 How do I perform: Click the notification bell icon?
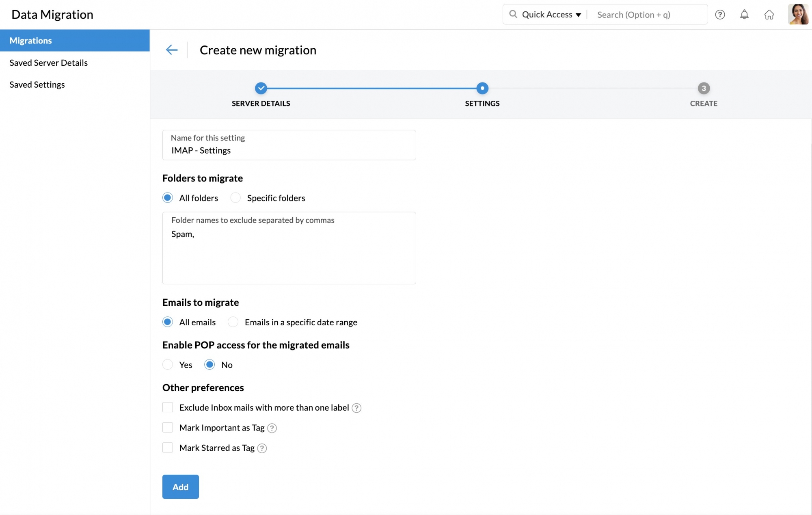pos(745,15)
